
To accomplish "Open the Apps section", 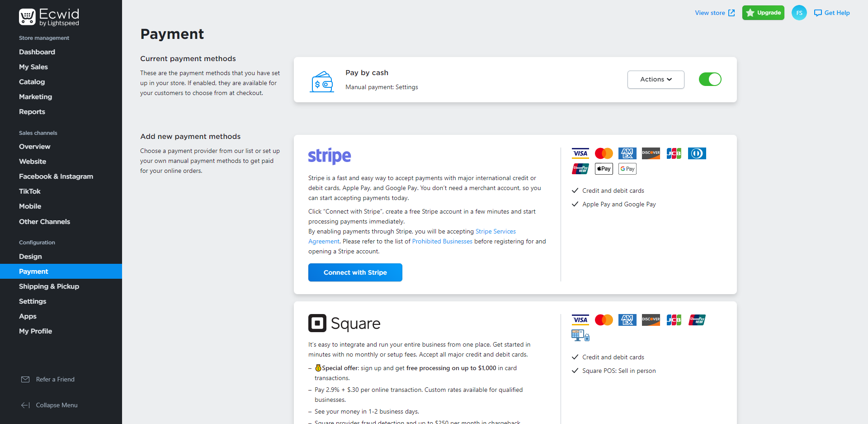I will tap(28, 316).
